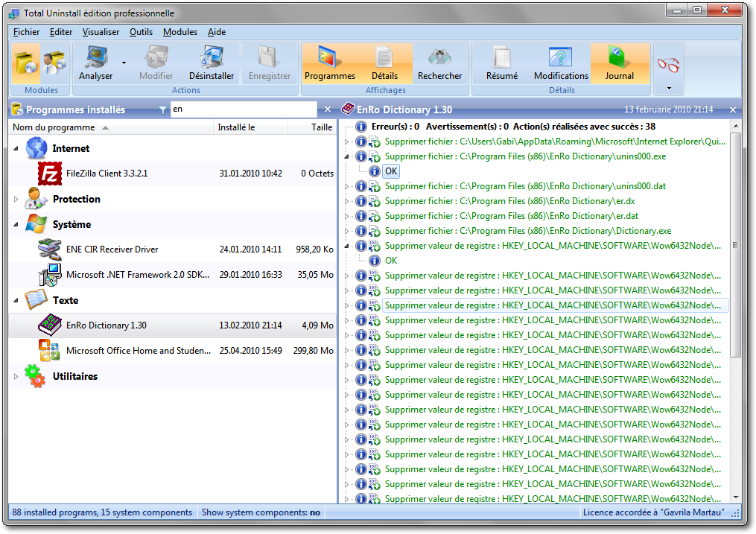Select the highlighted OK result under unins000.exe
Screen dimensions: 756x534
tap(391, 171)
